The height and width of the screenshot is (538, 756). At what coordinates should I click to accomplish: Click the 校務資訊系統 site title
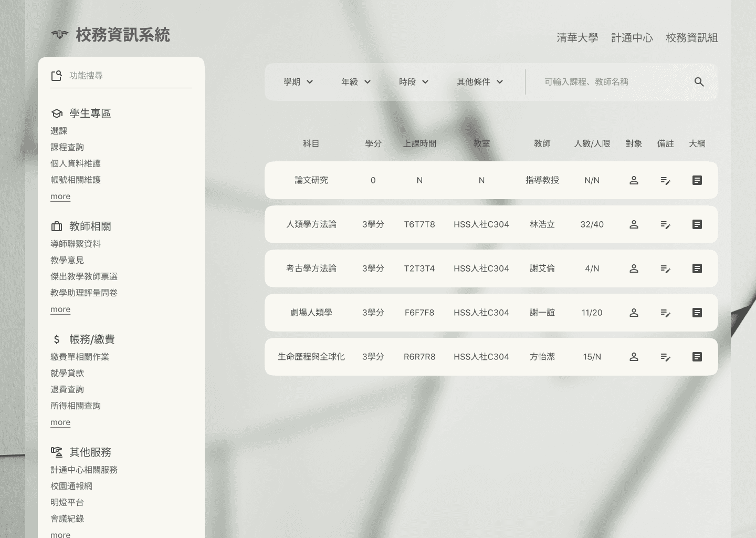(x=123, y=35)
